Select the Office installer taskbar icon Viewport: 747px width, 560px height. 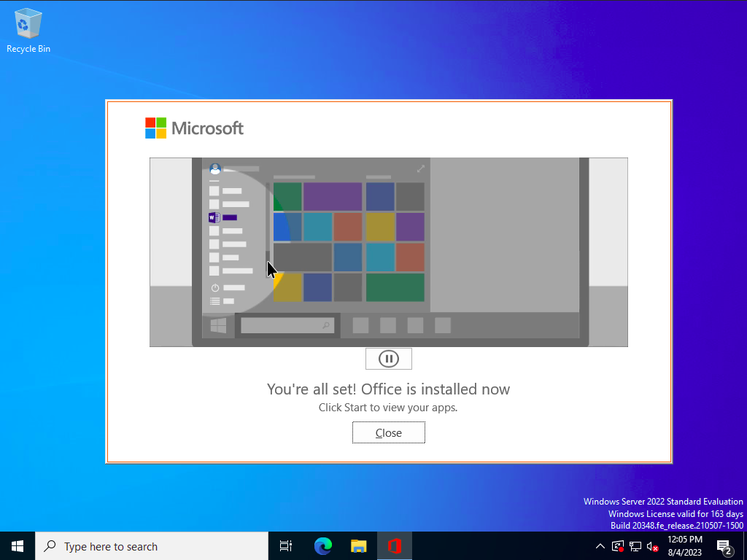394,546
